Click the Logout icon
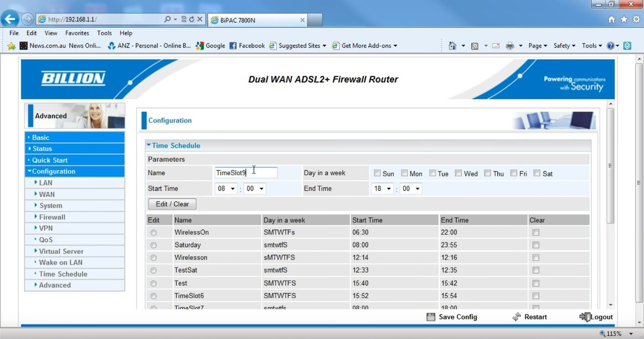This screenshot has width=644, height=339. (584, 317)
